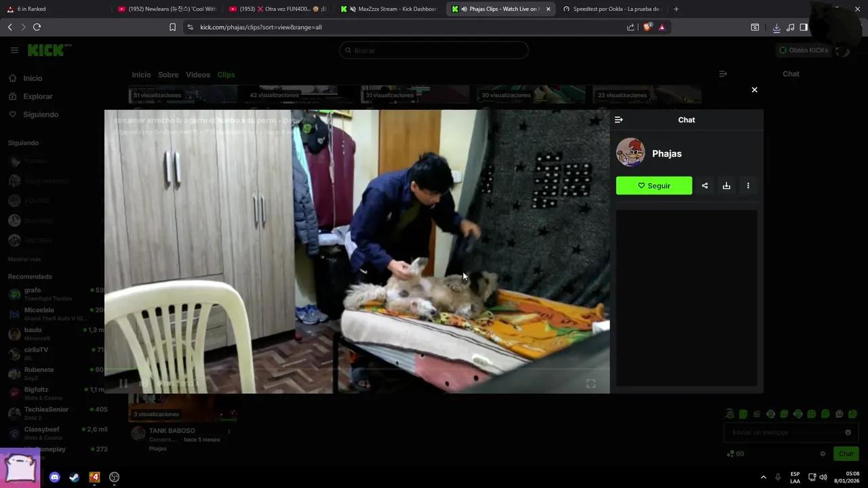Open the search bar magnifier icon
868x488 pixels.
(348, 50)
